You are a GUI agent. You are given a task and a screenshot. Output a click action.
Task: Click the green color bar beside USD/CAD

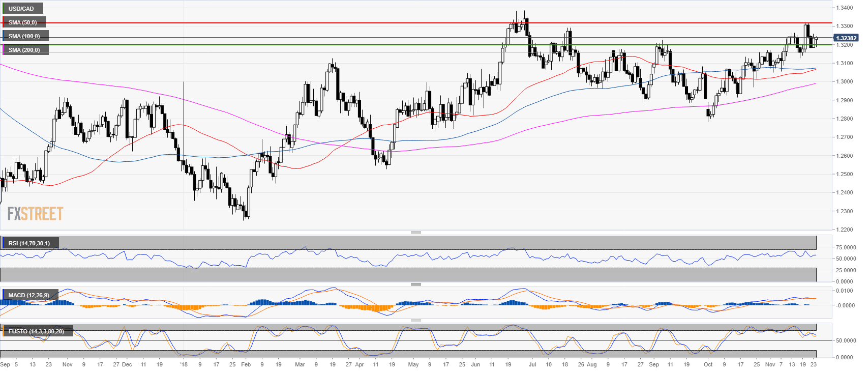3,9
